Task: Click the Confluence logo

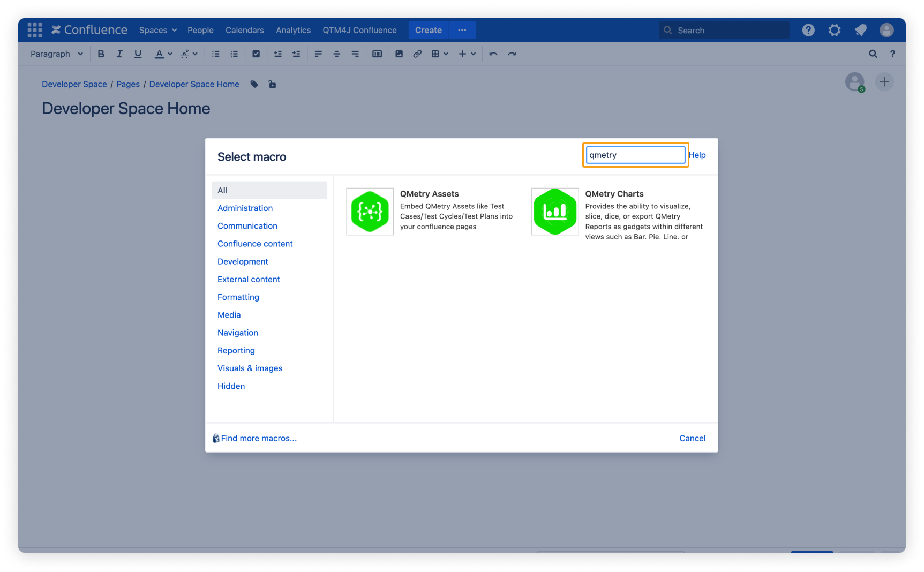Action: (x=89, y=30)
